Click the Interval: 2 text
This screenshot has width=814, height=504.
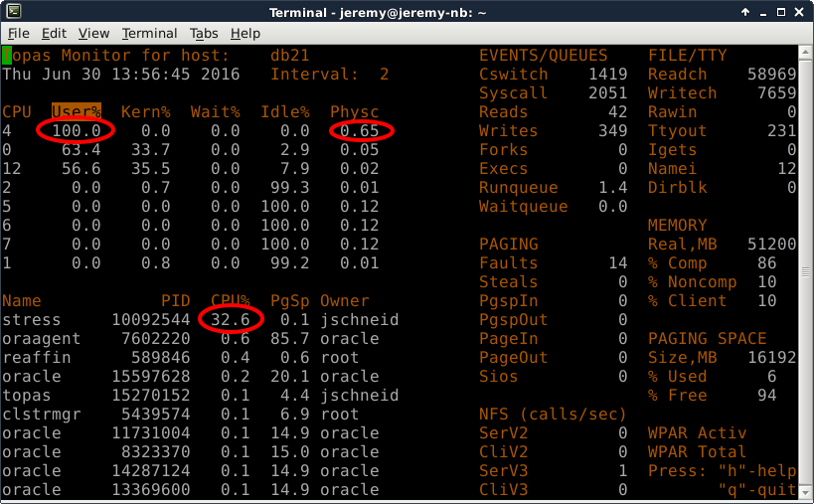coord(330,75)
